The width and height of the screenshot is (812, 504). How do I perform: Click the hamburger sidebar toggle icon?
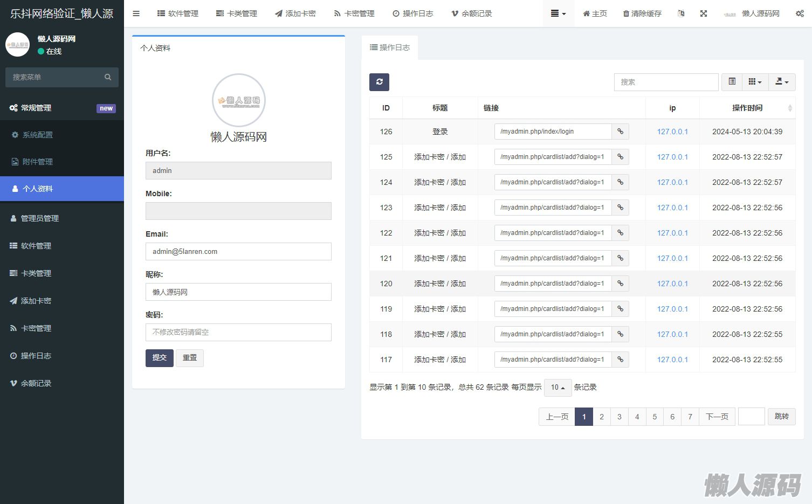click(x=136, y=13)
